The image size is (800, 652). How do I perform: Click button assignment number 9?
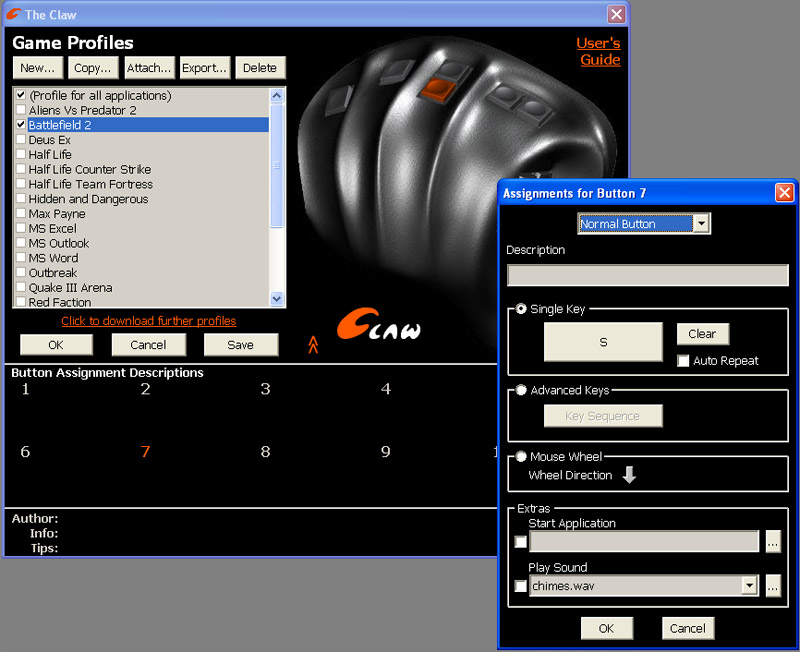(x=386, y=452)
